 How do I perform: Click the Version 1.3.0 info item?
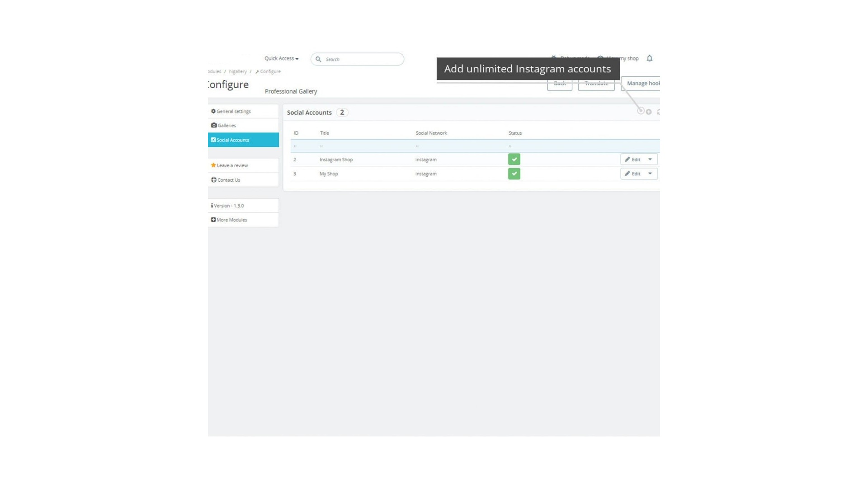click(x=227, y=206)
